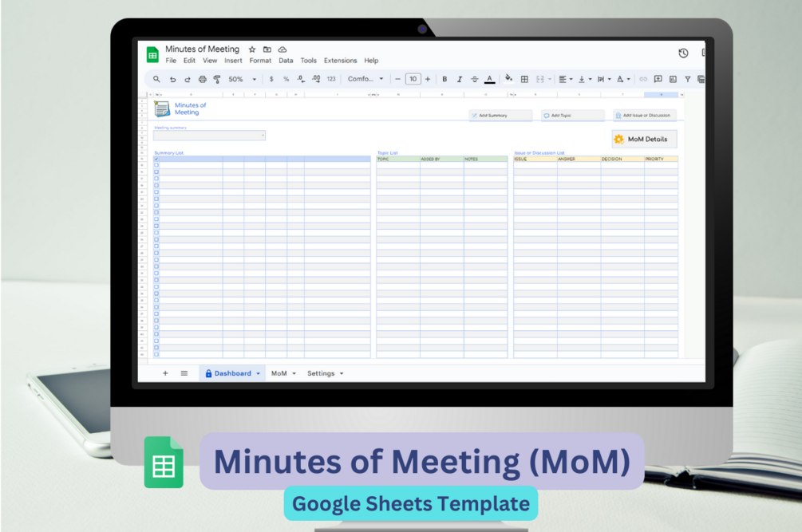Screen dimensions: 802x532
Task: Click the print icon
Action: coord(203,79)
